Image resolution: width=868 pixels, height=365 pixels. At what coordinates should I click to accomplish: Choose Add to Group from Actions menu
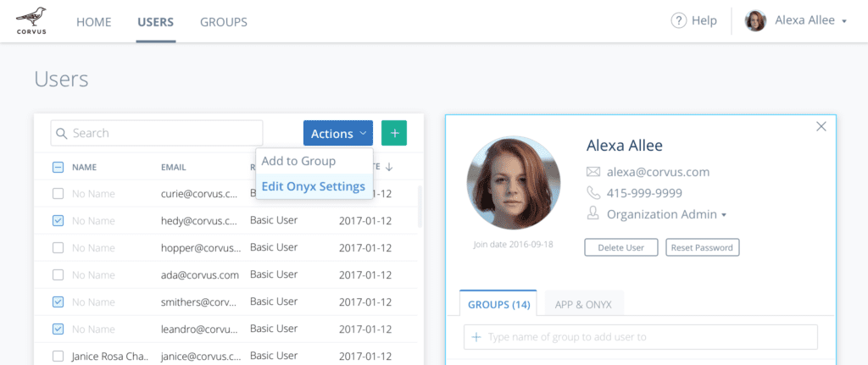[314, 161]
